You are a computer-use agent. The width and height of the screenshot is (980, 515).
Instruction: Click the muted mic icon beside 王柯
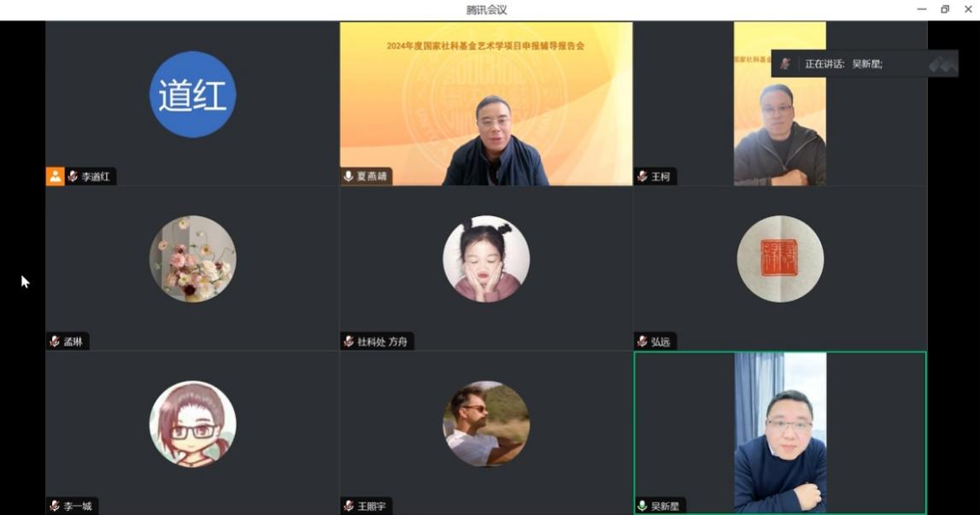pyautogui.click(x=643, y=177)
